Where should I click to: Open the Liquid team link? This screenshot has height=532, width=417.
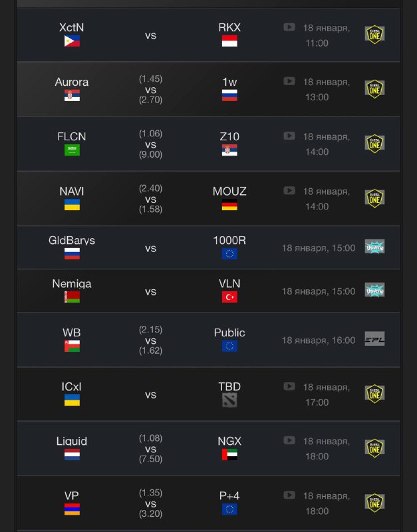(72, 441)
